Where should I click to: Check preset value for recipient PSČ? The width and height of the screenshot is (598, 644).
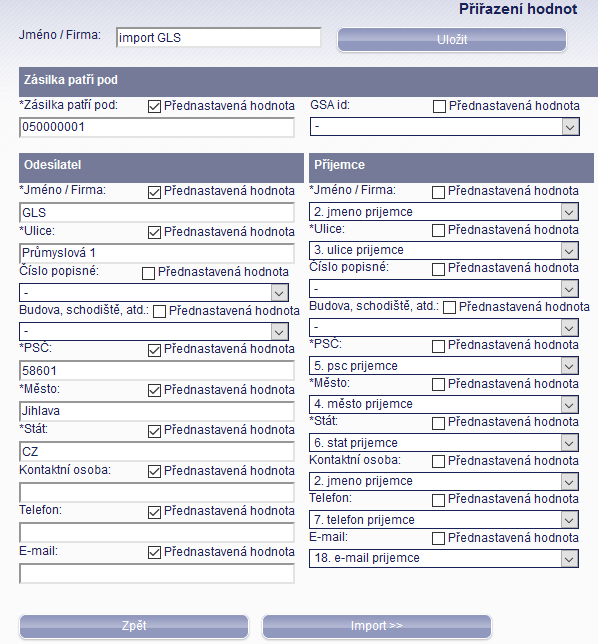[x=439, y=346]
